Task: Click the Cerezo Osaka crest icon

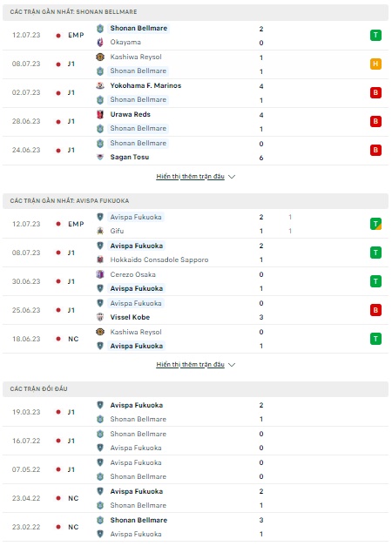Action: pyautogui.click(x=100, y=274)
